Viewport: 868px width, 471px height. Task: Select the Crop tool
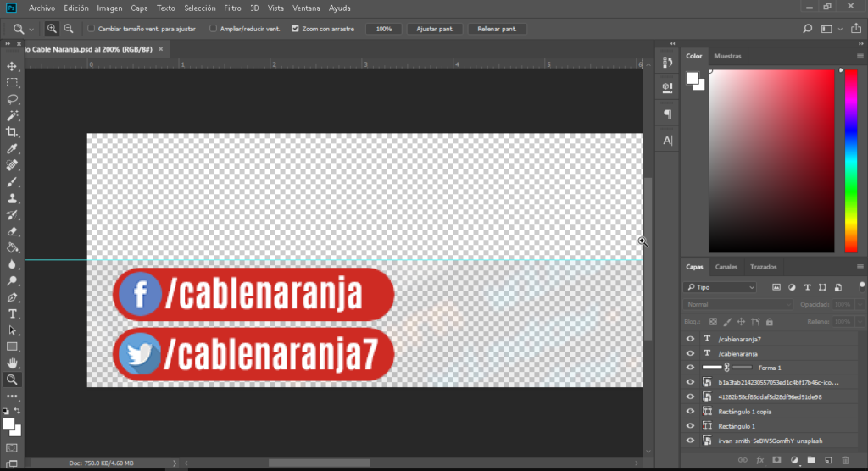(x=12, y=132)
